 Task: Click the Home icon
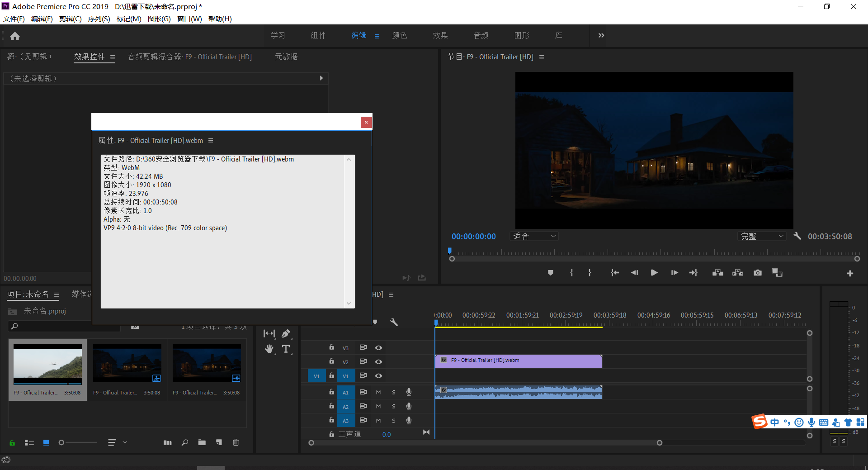[15, 36]
